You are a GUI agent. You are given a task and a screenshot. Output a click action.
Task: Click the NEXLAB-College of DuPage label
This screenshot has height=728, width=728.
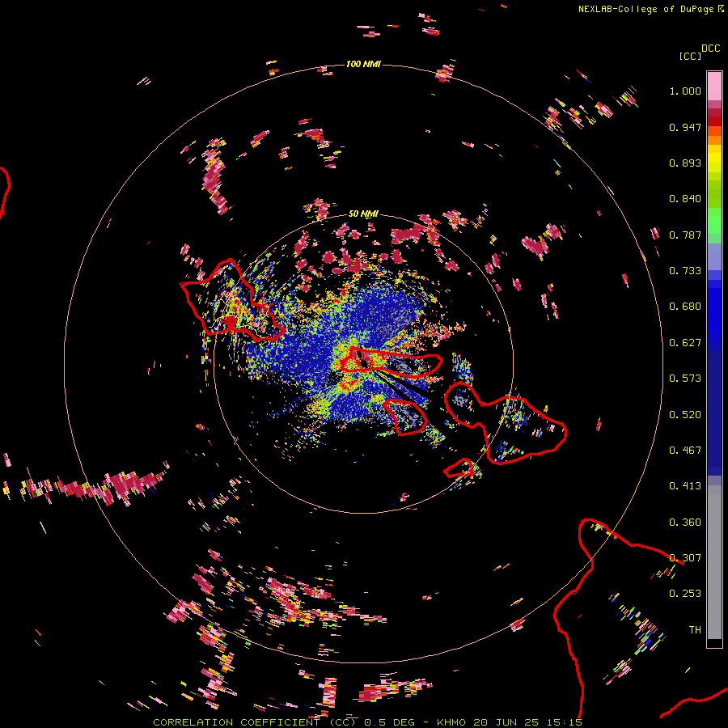[645, 9]
